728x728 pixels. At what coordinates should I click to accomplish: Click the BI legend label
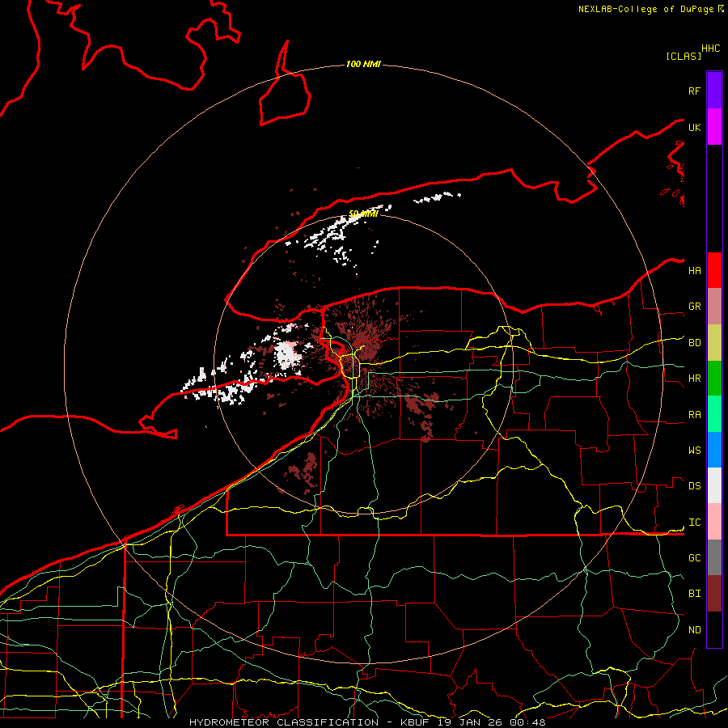695,594
